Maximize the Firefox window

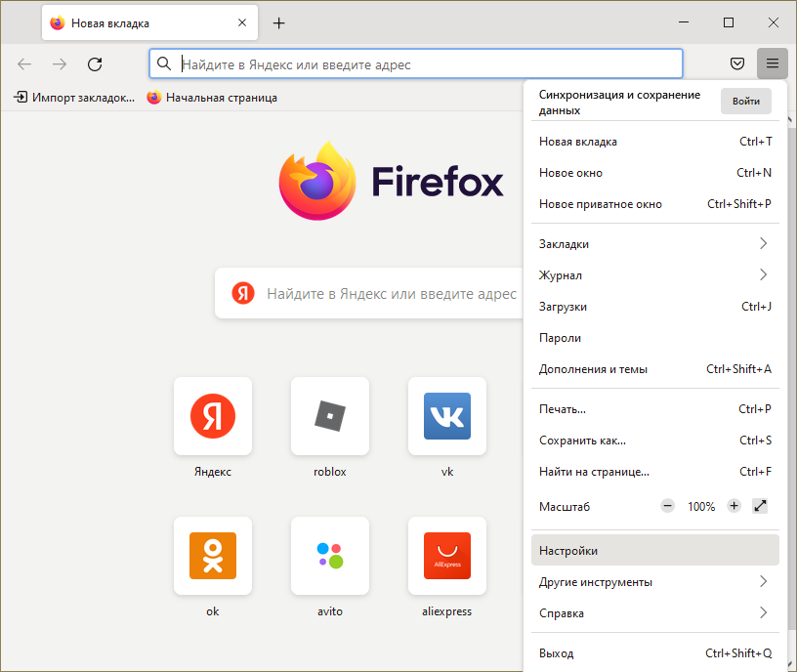pos(729,22)
